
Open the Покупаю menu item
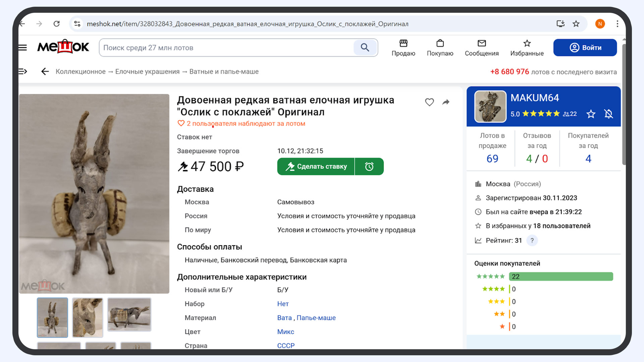(x=440, y=48)
